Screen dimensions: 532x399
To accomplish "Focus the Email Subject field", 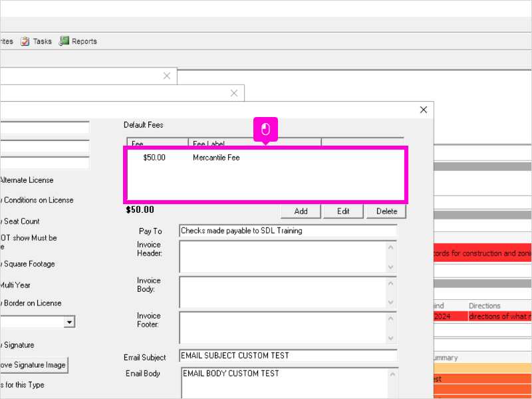I will (288, 356).
